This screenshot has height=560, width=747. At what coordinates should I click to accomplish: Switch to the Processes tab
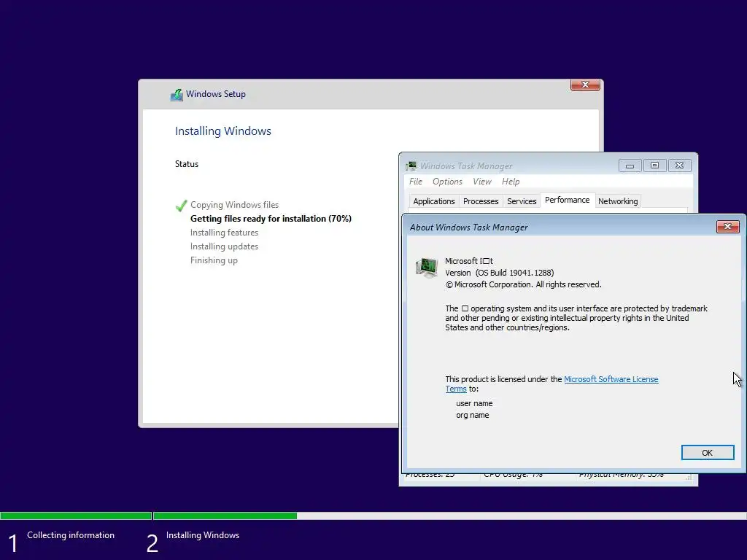point(481,201)
